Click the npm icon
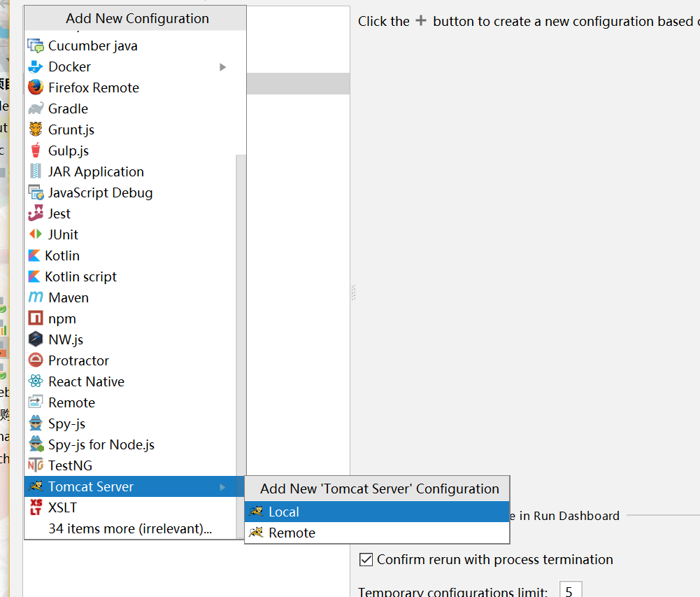700x597 pixels. coord(36,318)
